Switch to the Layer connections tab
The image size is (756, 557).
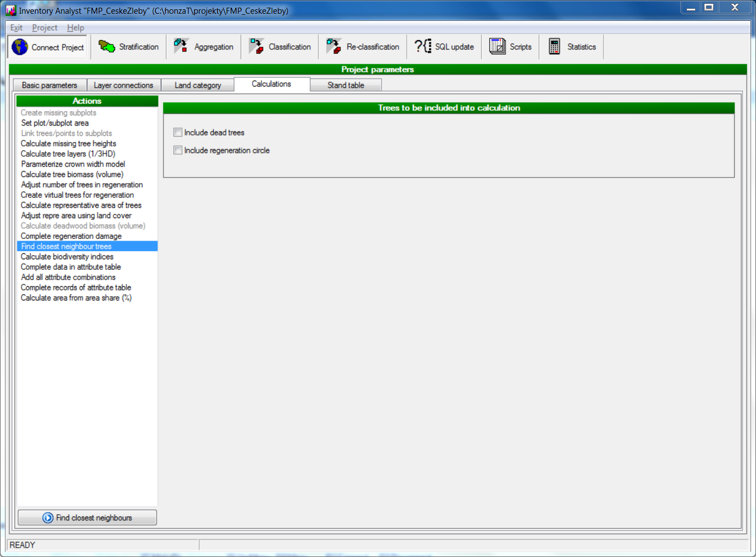[x=123, y=85]
